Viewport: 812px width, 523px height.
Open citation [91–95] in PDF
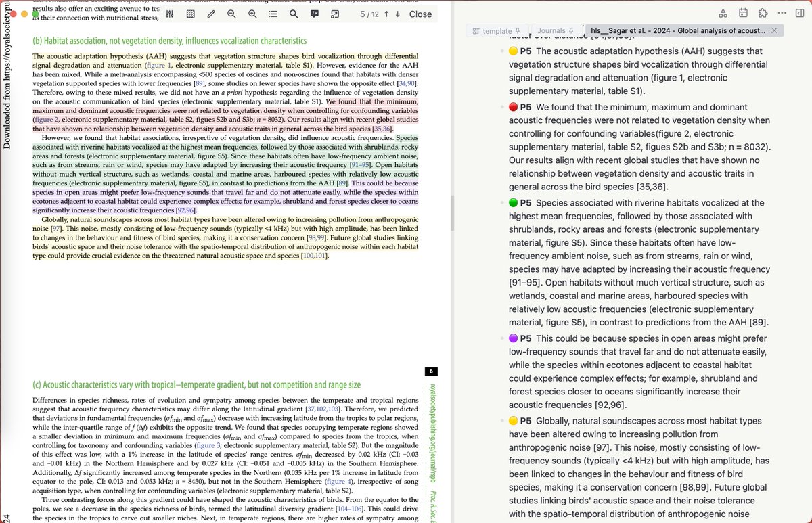pos(362,164)
